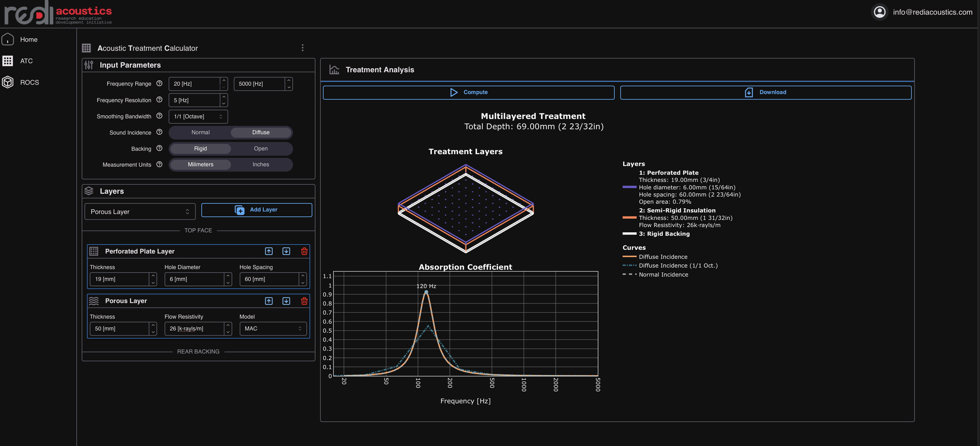Click the user account avatar icon
Image resolution: width=980 pixels, height=446 pixels.
[x=879, y=12]
